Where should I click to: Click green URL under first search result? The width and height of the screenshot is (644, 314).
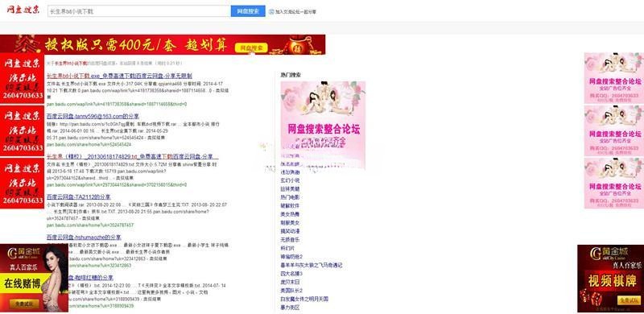116,105
